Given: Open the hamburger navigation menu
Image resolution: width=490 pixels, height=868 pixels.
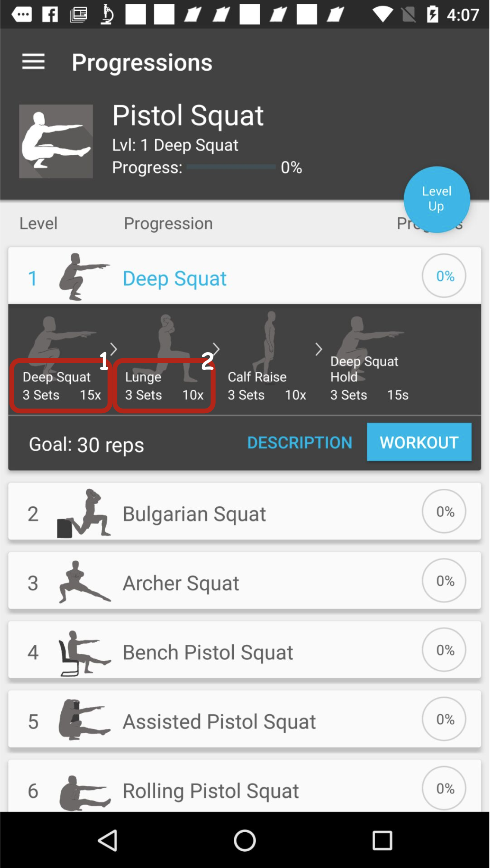Looking at the screenshot, I should point(33,62).
